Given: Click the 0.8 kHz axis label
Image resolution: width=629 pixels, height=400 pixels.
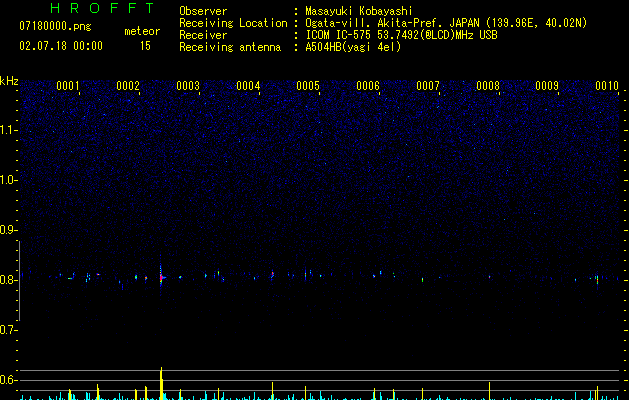Looking at the screenshot, I should click(8, 280).
